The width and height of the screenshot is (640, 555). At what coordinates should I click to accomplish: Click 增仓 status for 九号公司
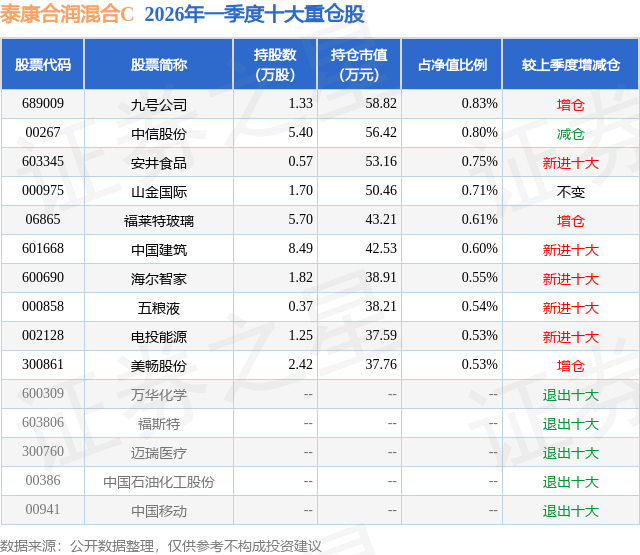571,105
